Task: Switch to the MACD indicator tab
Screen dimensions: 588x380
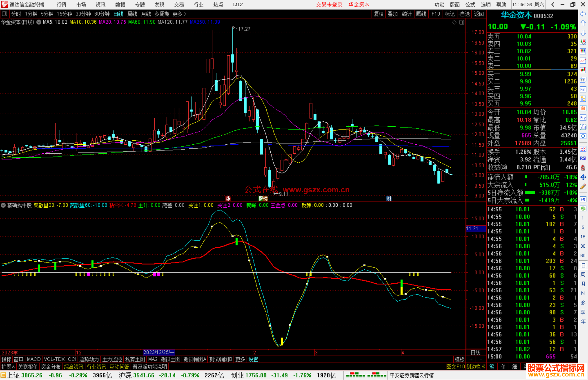Action: tap(34, 359)
